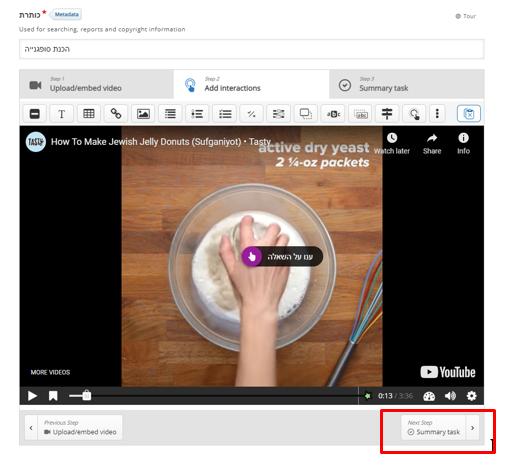Open the More interactions menu
The height and width of the screenshot is (460, 517).
(437, 114)
